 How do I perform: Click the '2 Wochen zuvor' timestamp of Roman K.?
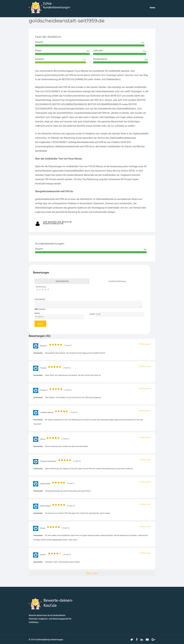point(144,344)
